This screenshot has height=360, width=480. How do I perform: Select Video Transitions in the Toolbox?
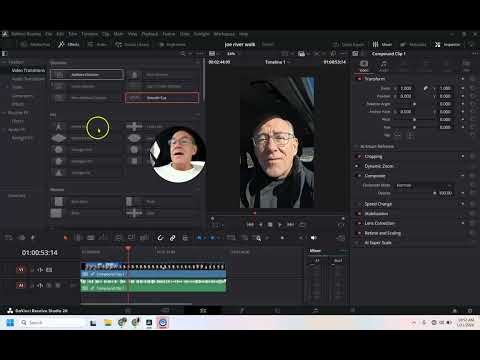[x=28, y=70]
